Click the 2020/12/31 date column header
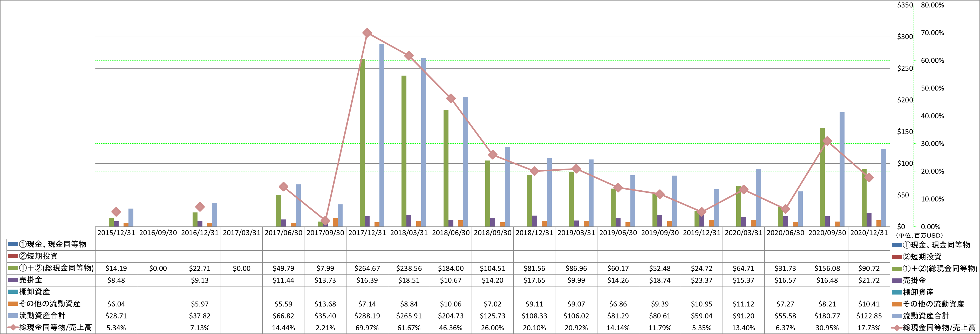 pyautogui.click(x=869, y=233)
